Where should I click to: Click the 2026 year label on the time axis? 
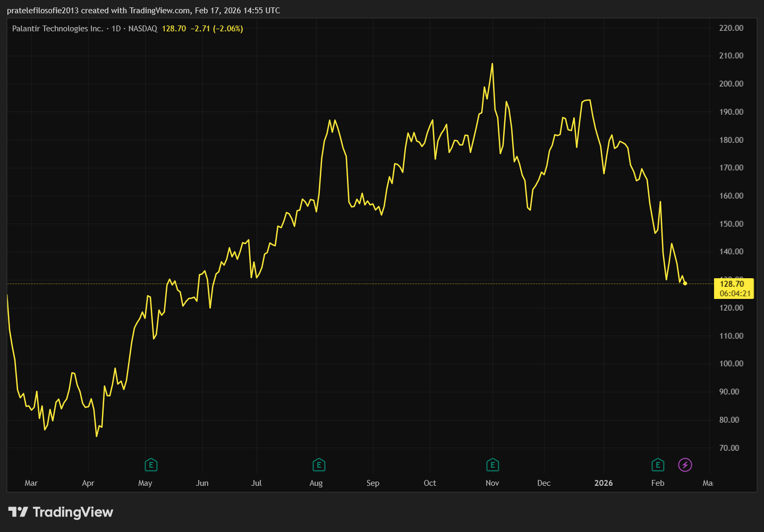click(604, 483)
